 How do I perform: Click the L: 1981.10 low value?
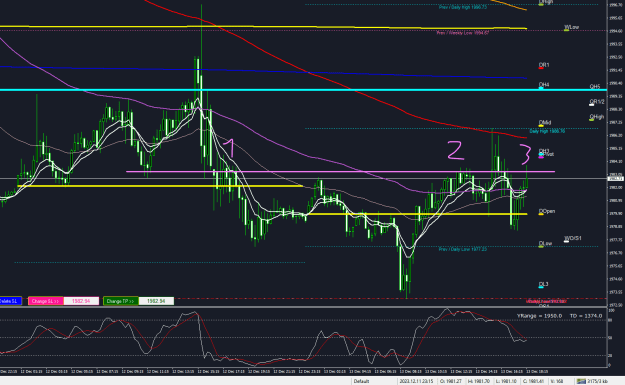(x=506, y=381)
